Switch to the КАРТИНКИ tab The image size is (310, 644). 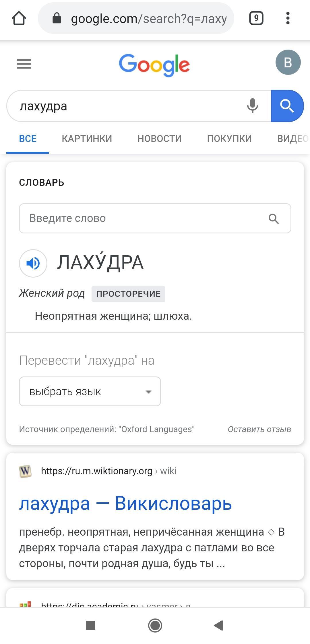(x=87, y=139)
